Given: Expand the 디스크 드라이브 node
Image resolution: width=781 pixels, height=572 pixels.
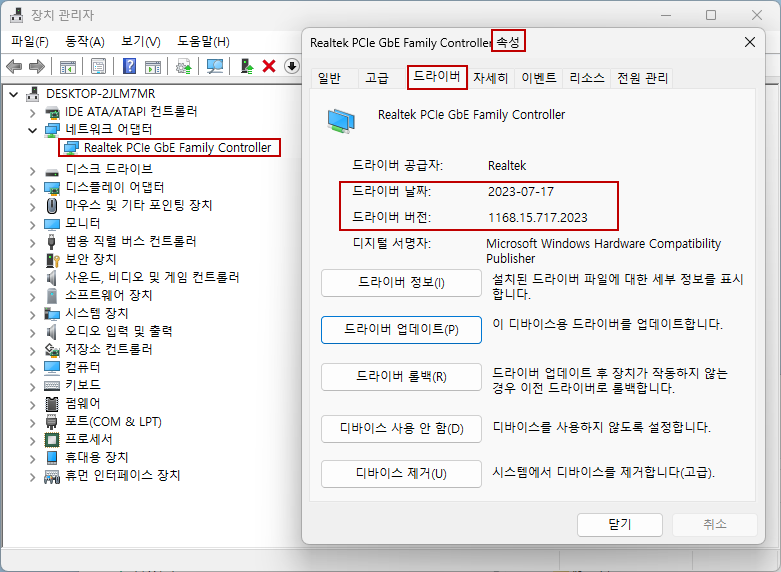Looking at the screenshot, I should click(32, 171).
